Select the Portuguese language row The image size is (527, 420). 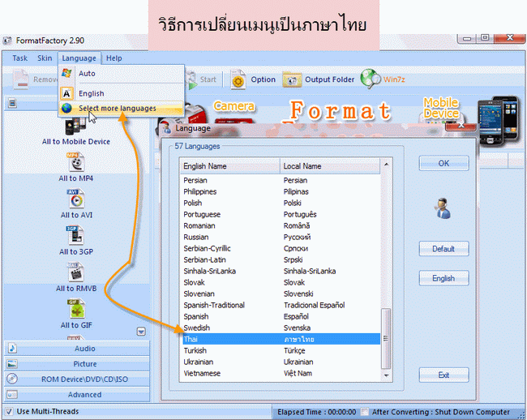(x=281, y=214)
